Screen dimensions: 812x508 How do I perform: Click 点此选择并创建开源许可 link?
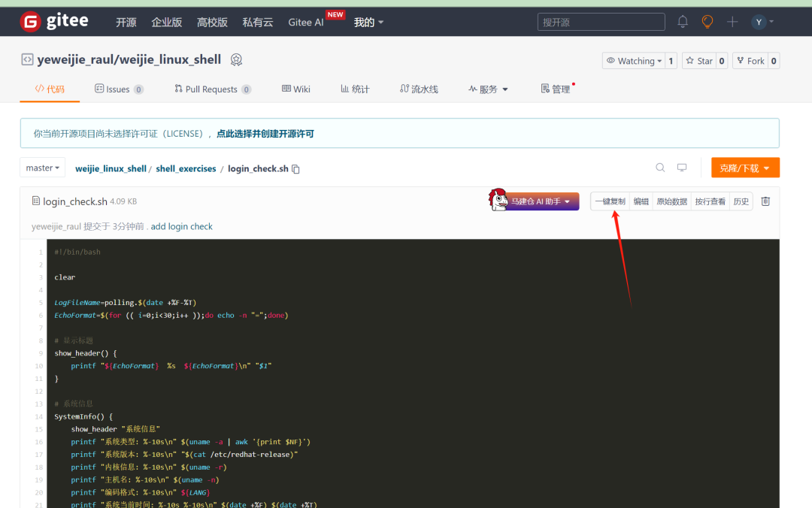(x=265, y=134)
